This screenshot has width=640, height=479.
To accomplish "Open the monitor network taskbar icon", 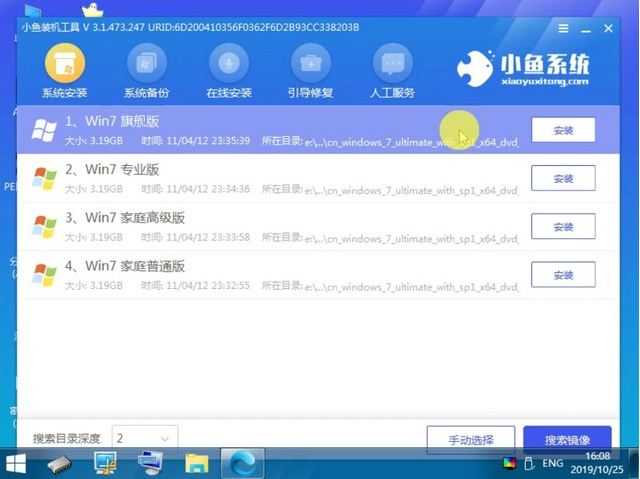I will click(x=105, y=463).
